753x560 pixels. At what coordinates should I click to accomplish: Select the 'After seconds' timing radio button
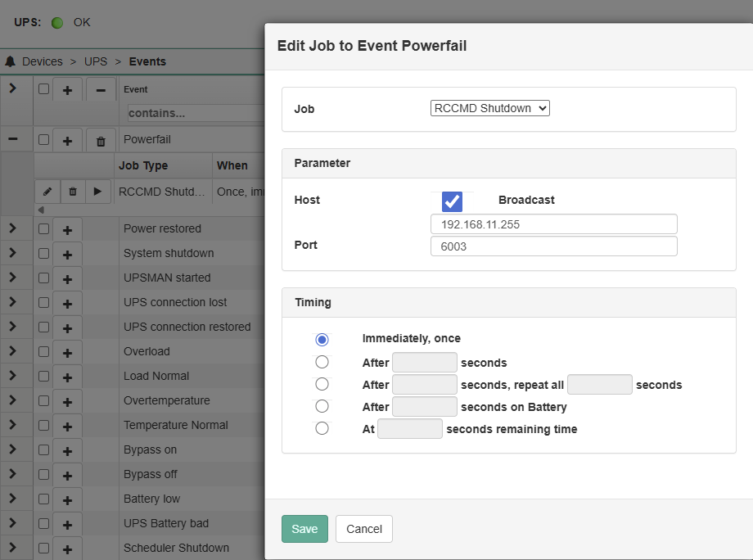322,362
